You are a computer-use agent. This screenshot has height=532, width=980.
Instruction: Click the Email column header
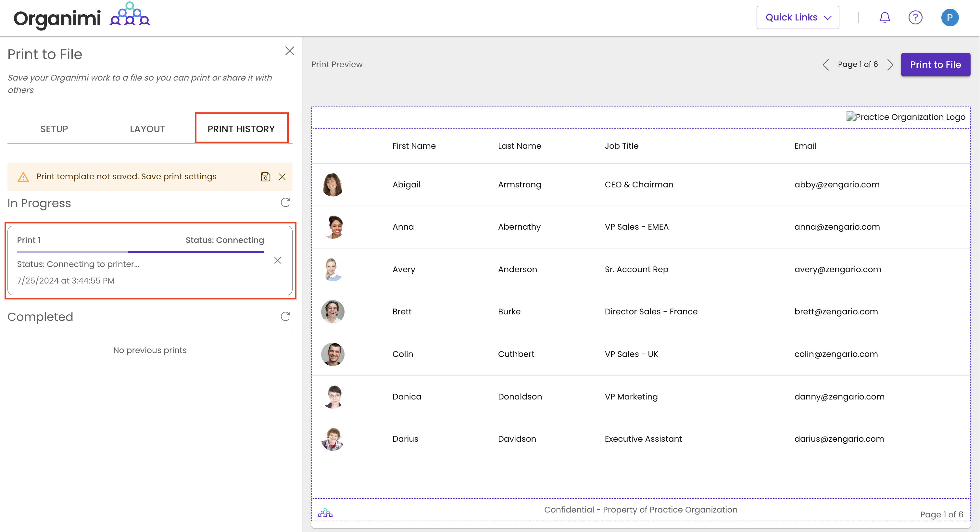[x=805, y=146]
